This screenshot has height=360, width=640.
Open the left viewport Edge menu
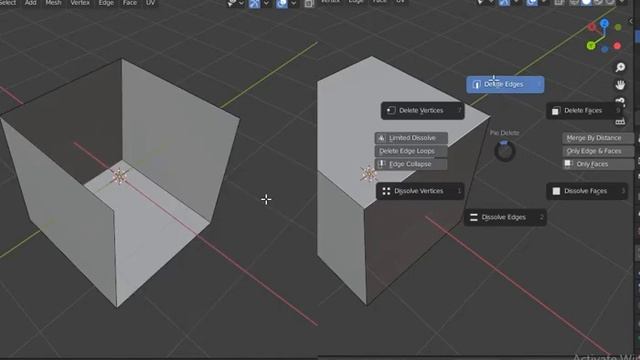click(x=106, y=2)
